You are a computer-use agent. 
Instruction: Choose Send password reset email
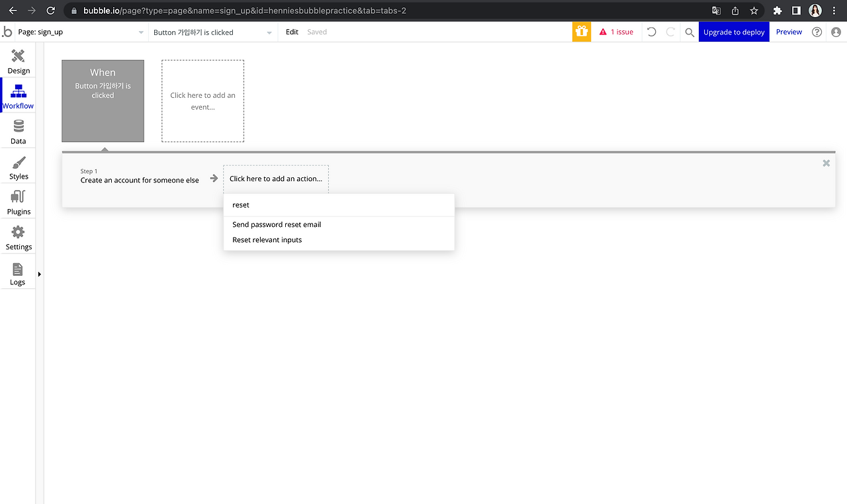point(277,225)
